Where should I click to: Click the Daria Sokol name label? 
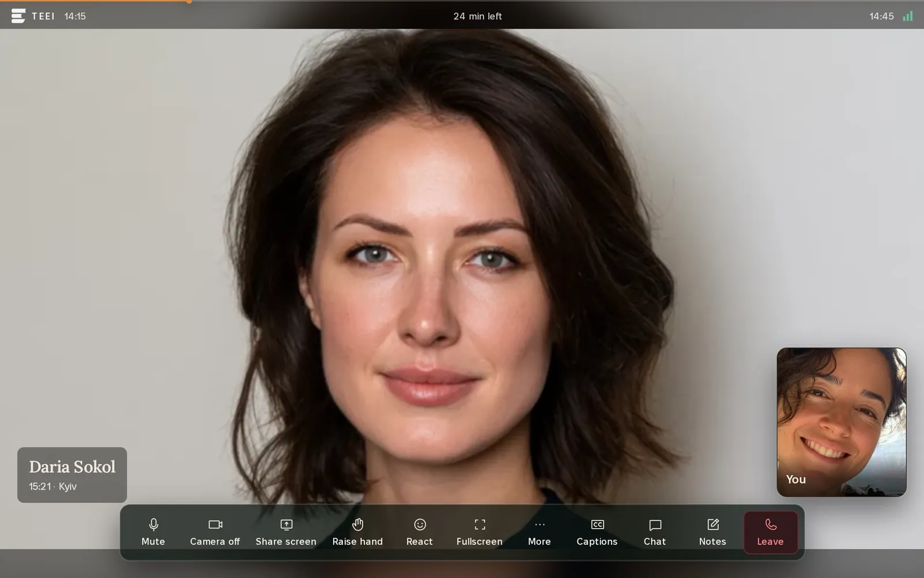pos(72,467)
